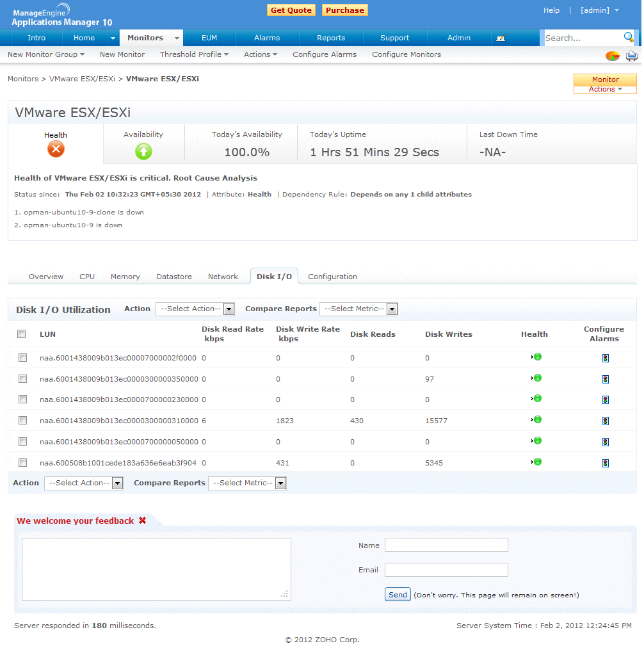Configure alarms for LUN ending 310000
Viewport: 644px width, 671px height.
(x=605, y=421)
